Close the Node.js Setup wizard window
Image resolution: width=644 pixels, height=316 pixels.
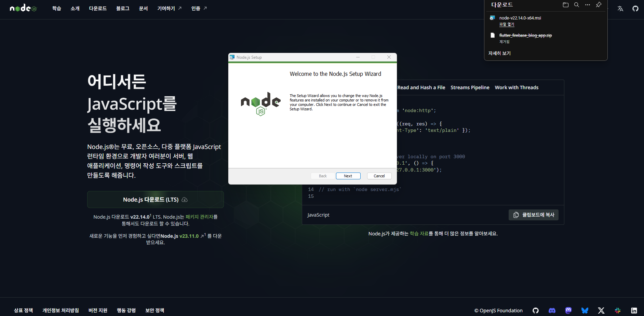pos(389,57)
